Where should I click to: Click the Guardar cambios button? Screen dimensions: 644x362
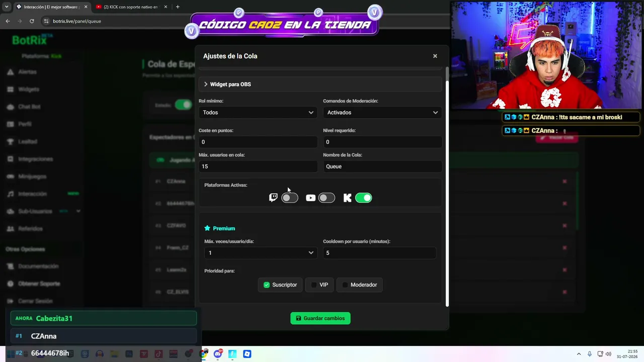pyautogui.click(x=320, y=318)
